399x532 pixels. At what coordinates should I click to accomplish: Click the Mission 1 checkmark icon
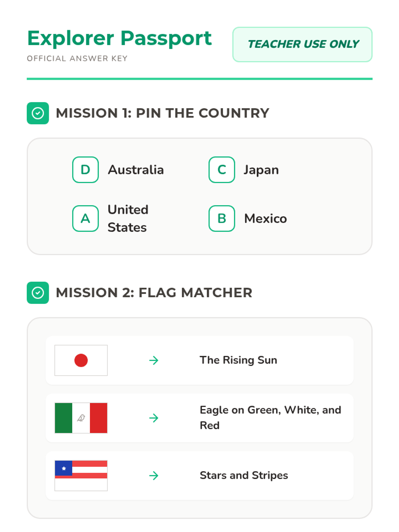38,113
